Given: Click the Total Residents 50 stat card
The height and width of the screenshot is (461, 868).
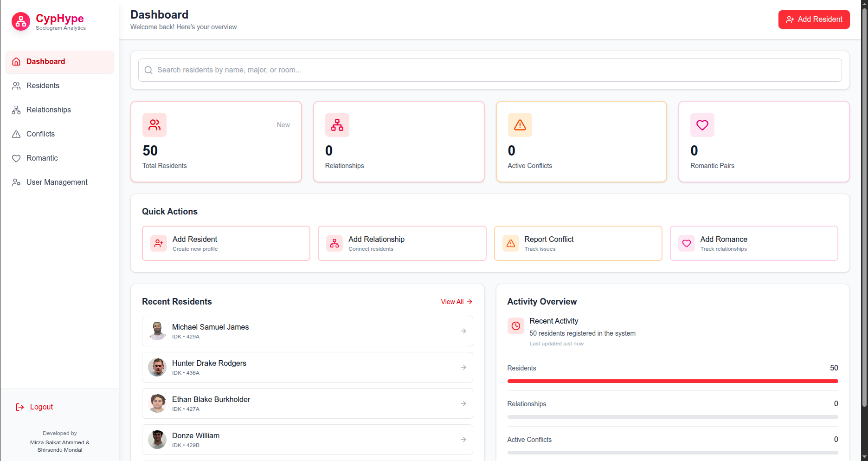Looking at the screenshot, I should pos(216,142).
